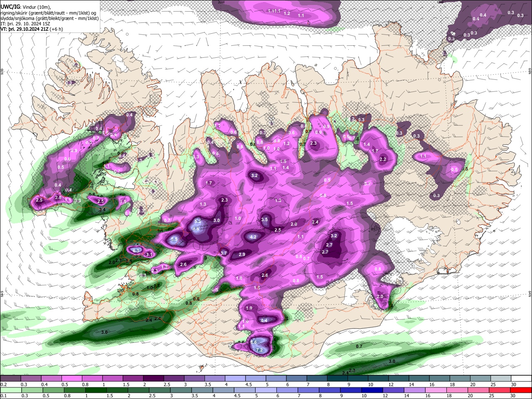Click the '4.4' precipitation value on the map
Viewport: 532px width, 399px height.
coord(264,320)
